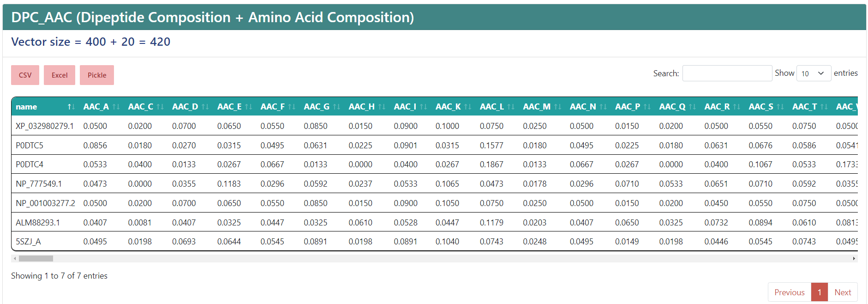Click scrollbar right arrow
Screen dimensions: 868x304
pos(854,259)
